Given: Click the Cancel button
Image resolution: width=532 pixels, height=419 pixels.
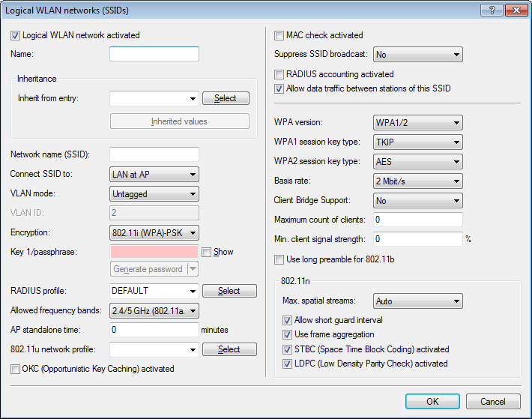Looking at the screenshot, I should click(492, 402).
